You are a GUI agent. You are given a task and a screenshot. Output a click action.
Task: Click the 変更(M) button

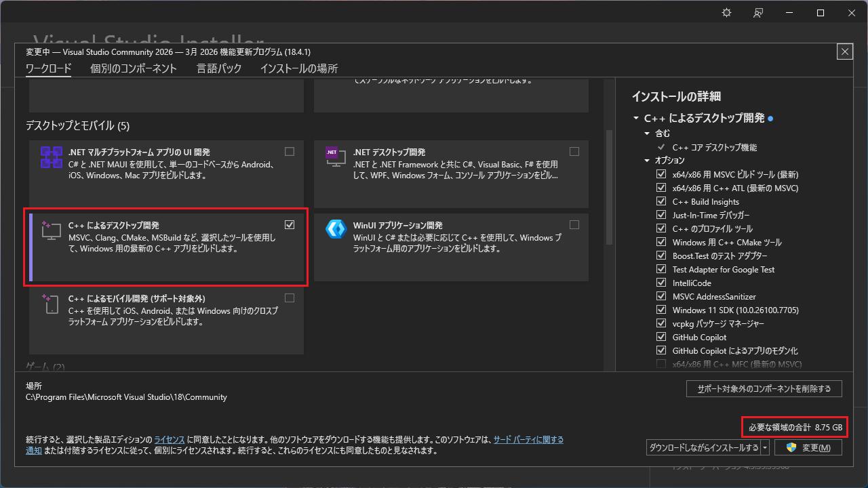pos(808,447)
